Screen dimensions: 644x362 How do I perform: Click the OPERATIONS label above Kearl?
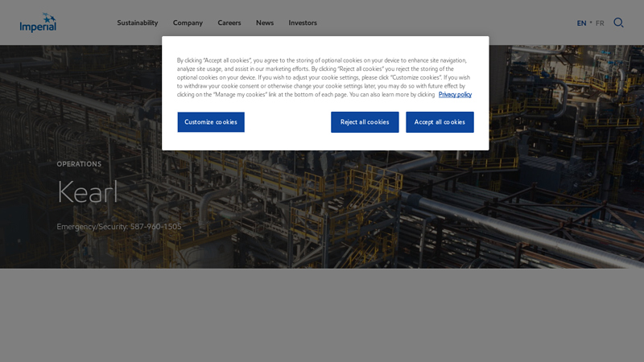(79, 164)
